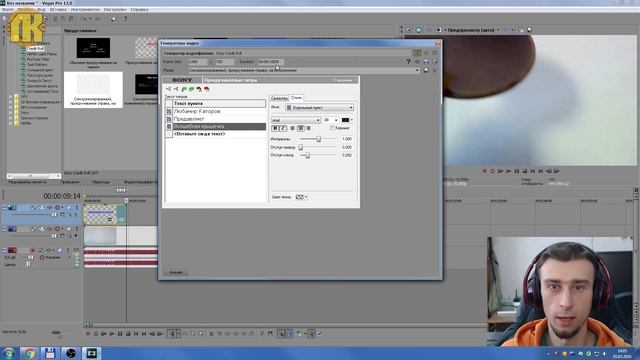The image size is (640, 360).
Task: Stop playback in the timeline transport bar
Action: pyautogui.click(x=128, y=334)
